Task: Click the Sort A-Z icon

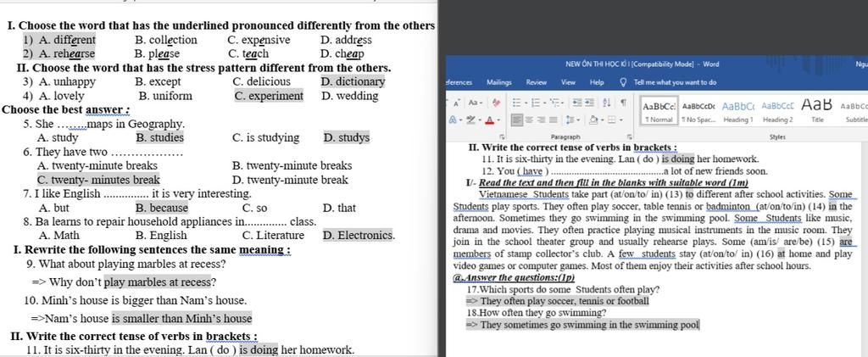Action: (606, 103)
